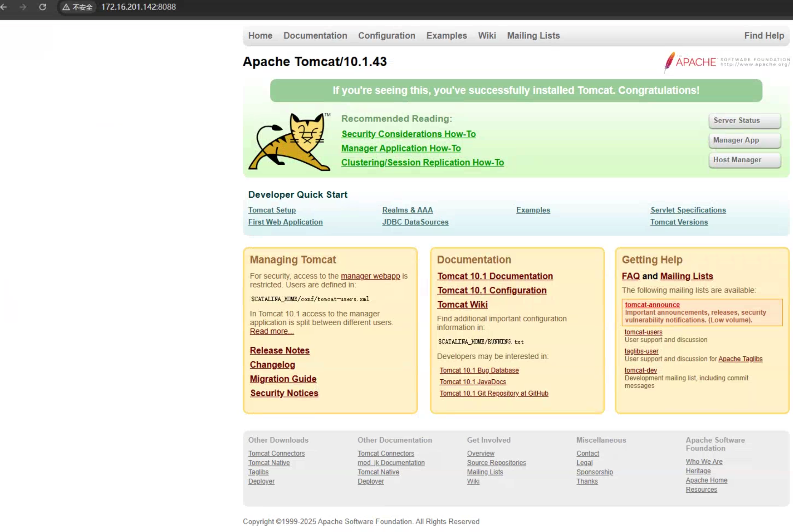Open mod_jk Documentation link
The width and height of the screenshot is (793, 532).
[391, 463]
